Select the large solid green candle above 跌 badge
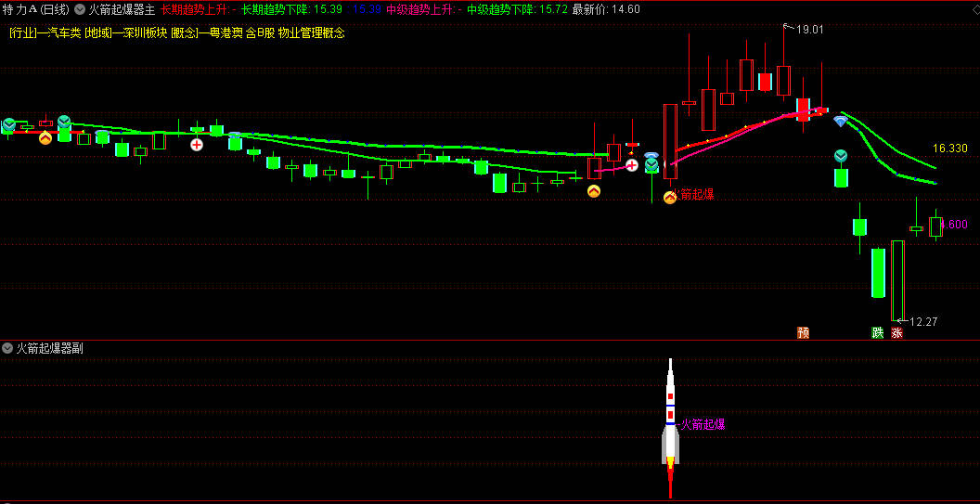 (878, 273)
